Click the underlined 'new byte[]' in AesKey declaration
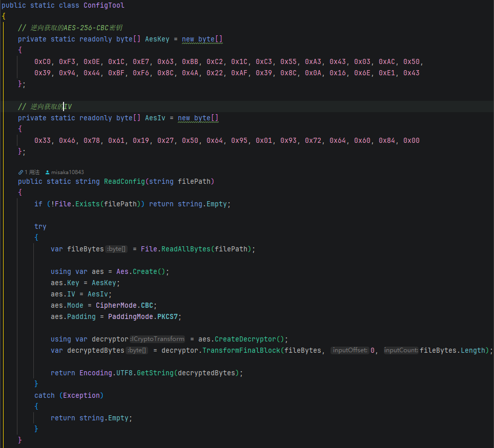The width and height of the screenshot is (494, 448). tap(202, 39)
